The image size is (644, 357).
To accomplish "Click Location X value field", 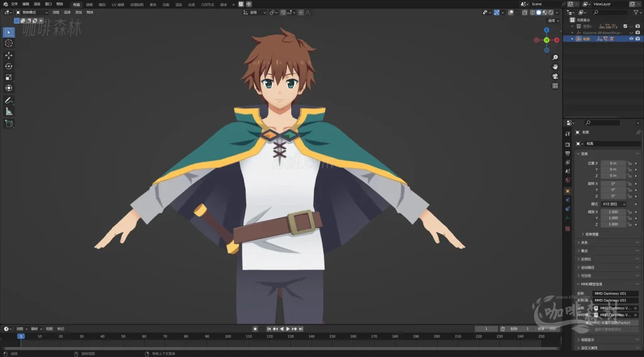I will [613, 163].
